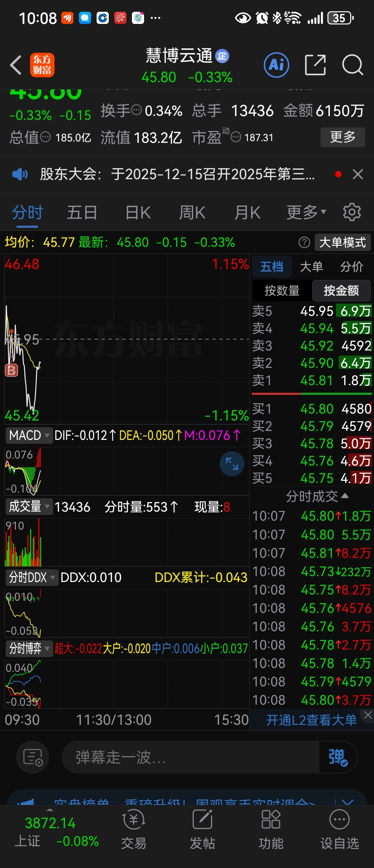This screenshot has height=868, width=374.
Task: Select the 大单 tab
Action: [x=311, y=267]
